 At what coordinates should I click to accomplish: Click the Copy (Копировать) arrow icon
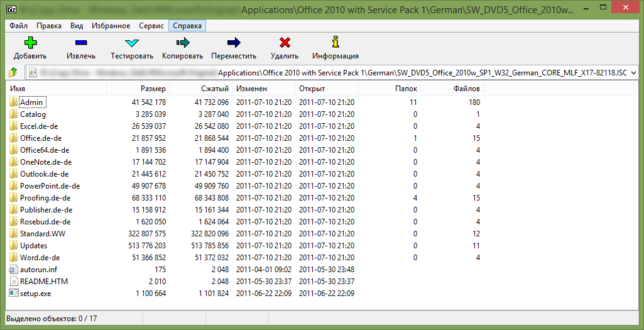(x=182, y=42)
